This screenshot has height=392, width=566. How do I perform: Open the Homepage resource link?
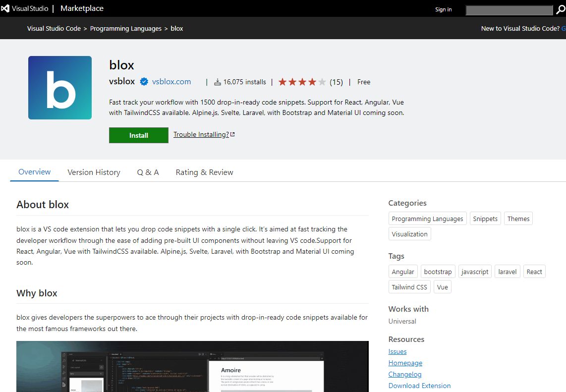click(405, 363)
